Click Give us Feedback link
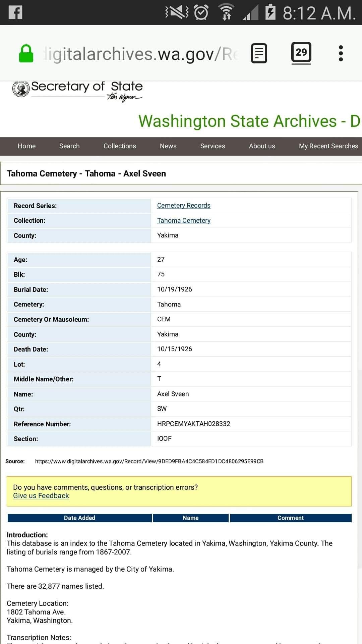 point(41,496)
